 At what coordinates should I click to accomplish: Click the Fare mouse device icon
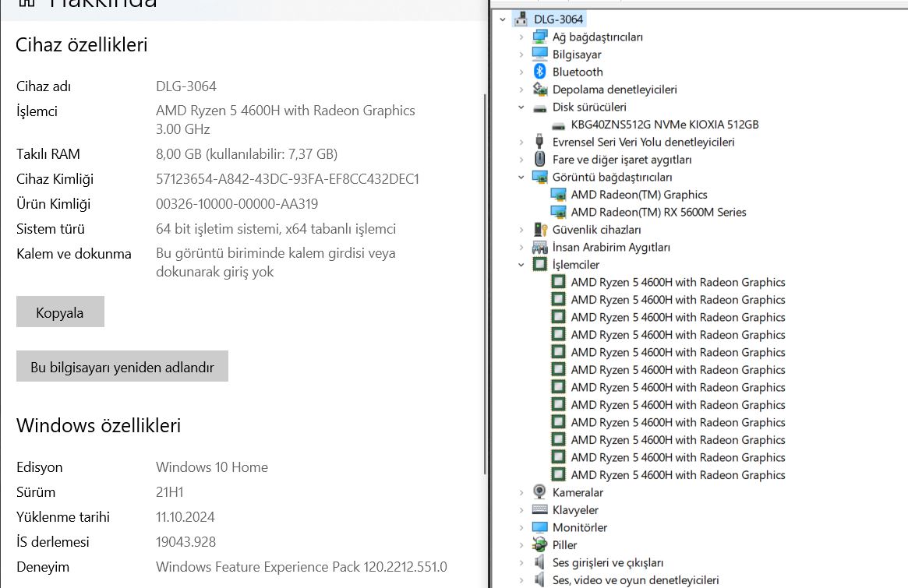click(539, 159)
